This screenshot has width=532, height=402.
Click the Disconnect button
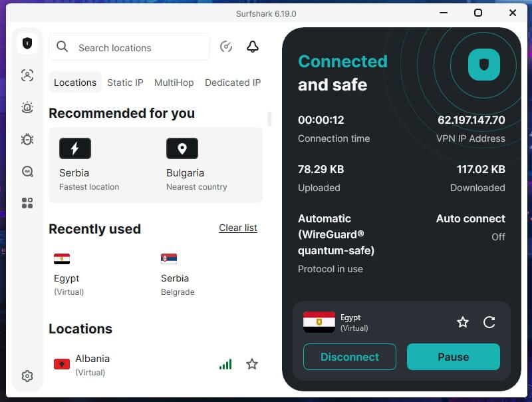pos(350,357)
